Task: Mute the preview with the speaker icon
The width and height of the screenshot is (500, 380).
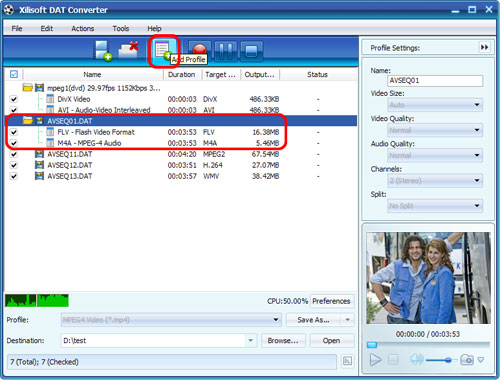Action: click(x=416, y=359)
